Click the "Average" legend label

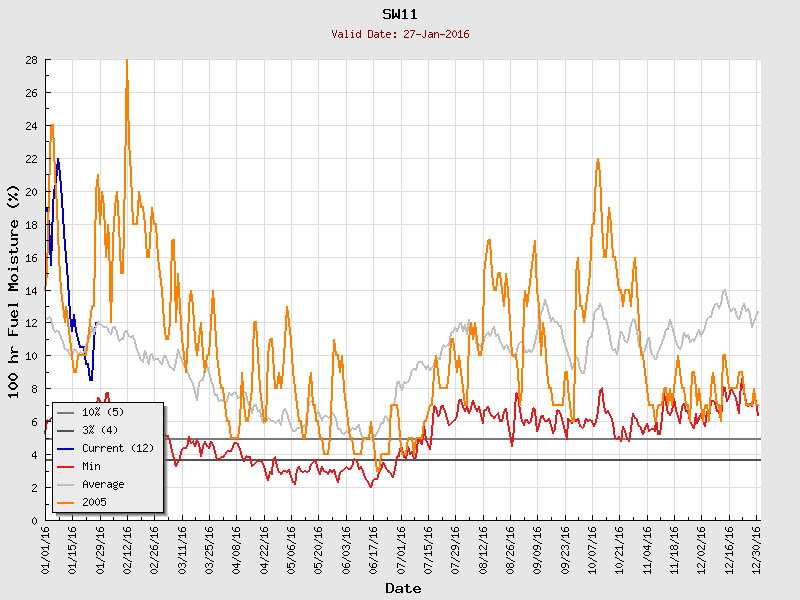tap(103, 484)
